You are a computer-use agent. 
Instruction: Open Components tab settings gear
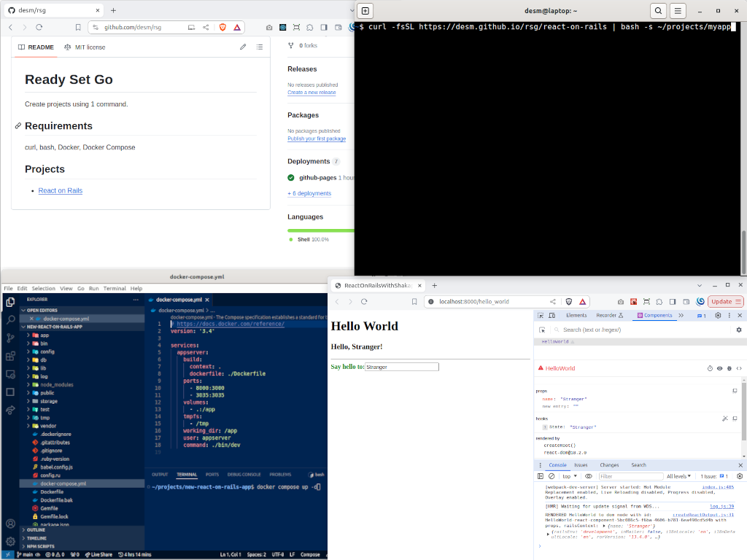(739, 330)
